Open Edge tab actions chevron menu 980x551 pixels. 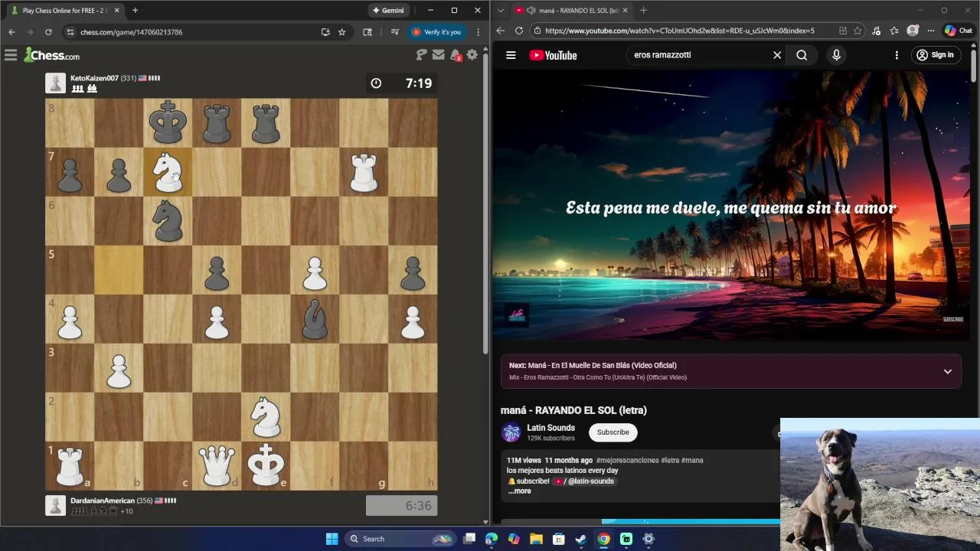[x=501, y=11]
